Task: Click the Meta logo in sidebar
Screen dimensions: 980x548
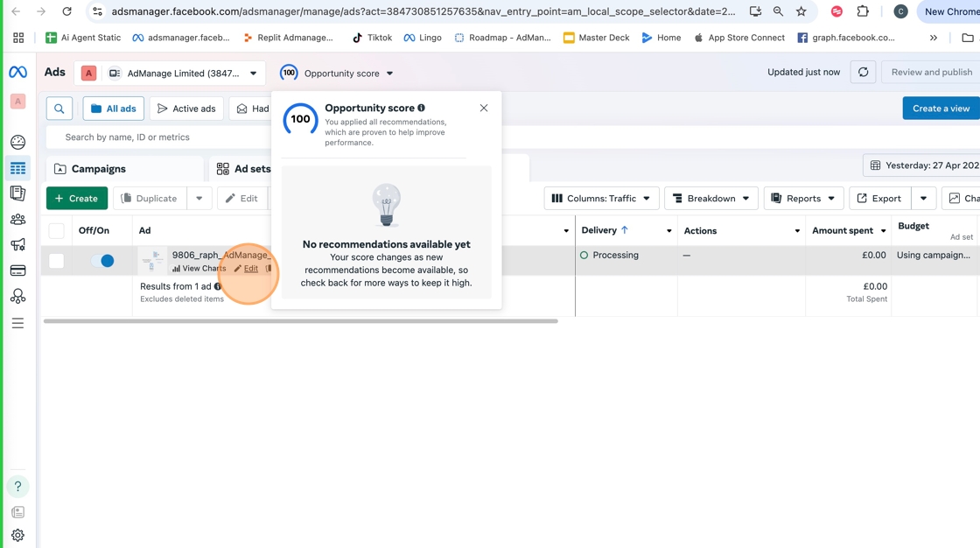Action: pos(17,73)
